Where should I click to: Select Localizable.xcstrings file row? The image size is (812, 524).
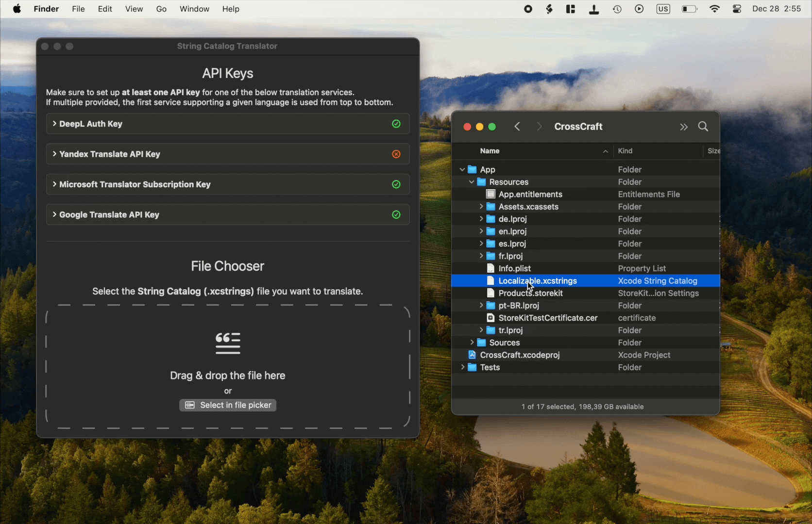[x=586, y=281]
